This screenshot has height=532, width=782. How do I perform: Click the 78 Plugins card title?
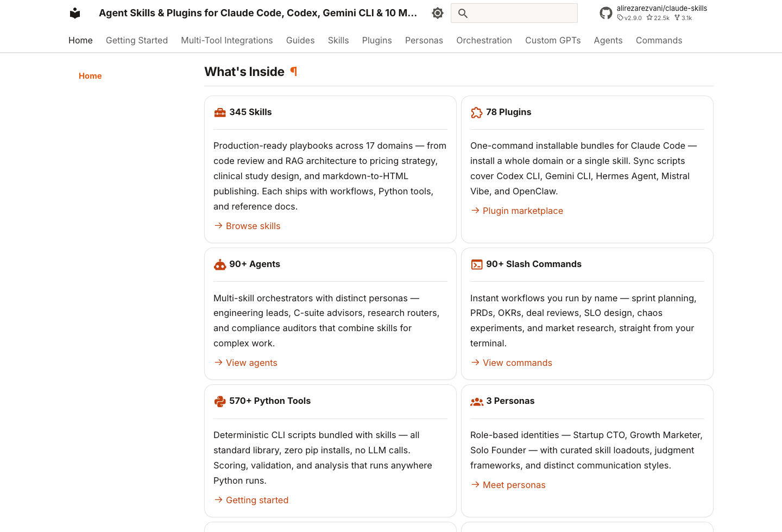(509, 112)
